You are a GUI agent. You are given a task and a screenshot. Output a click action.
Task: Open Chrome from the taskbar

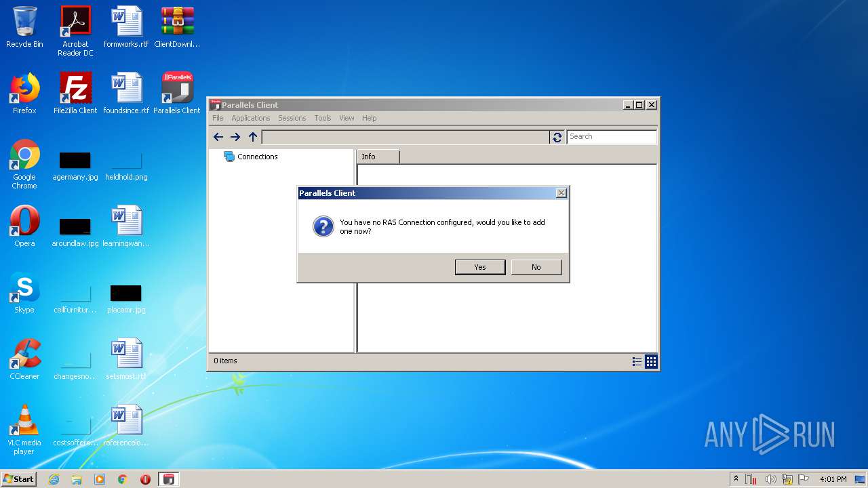(x=123, y=479)
